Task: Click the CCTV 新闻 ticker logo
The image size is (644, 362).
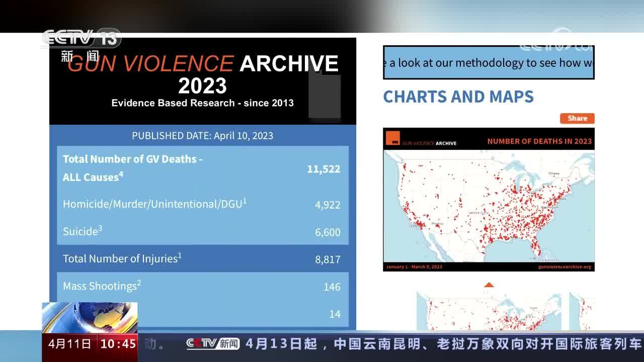Action: tap(212, 344)
